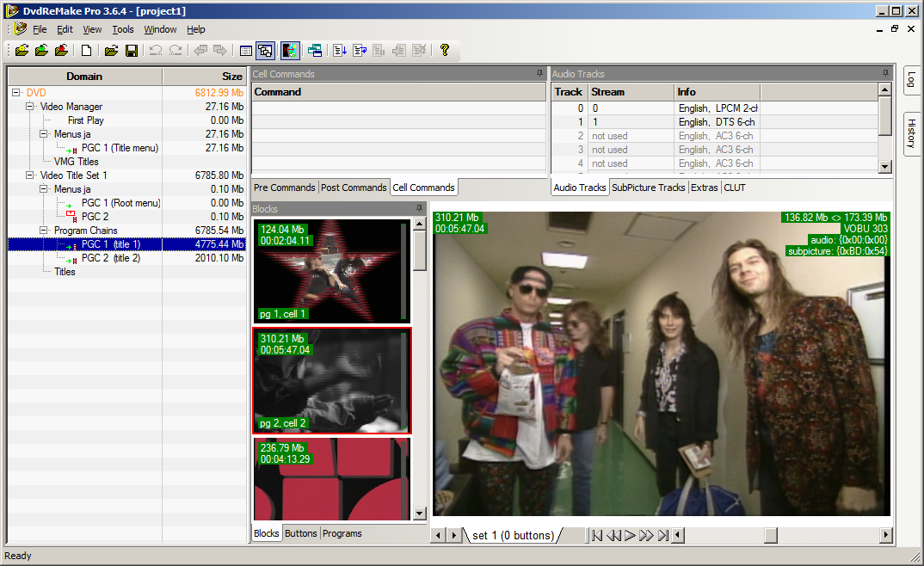Collapse Menus ja under Video Manager
The width and height of the screenshot is (924, 566).
click(44, 134)
